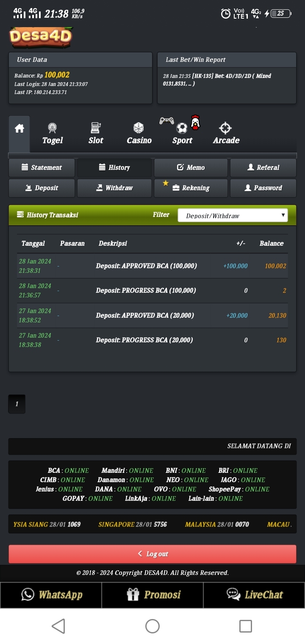Click the Deposit button
This screenshot has width=305, height=644.
(42, 188)
